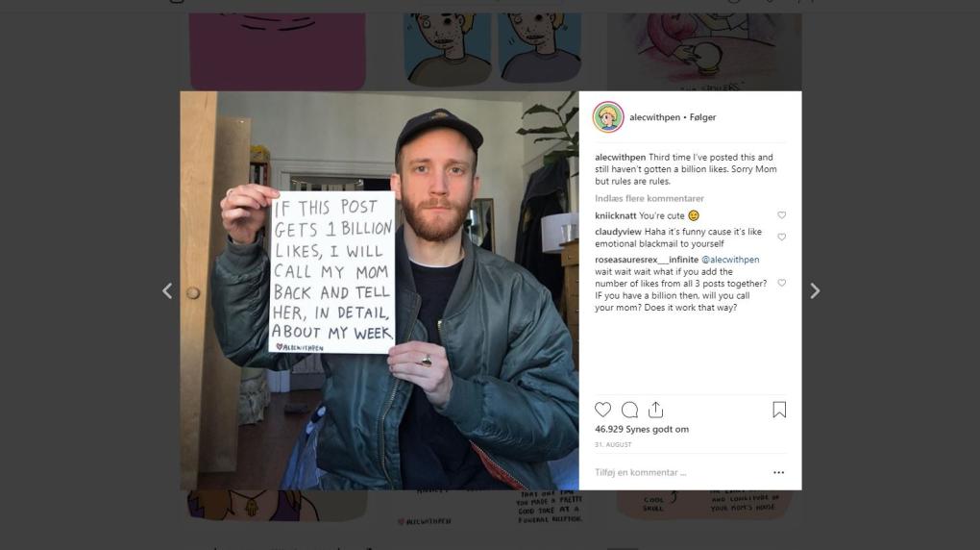Image resolution: width=980 pixels, height=550 pixels.
Task: Like the post with the heart icon
Action: [602, 410]
